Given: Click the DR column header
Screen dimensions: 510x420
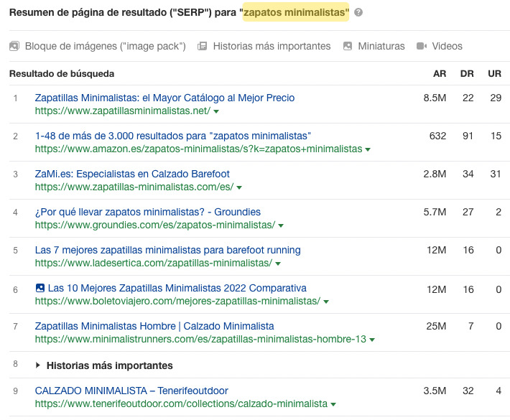Looking at the screenshot, I should coord(467,74).
